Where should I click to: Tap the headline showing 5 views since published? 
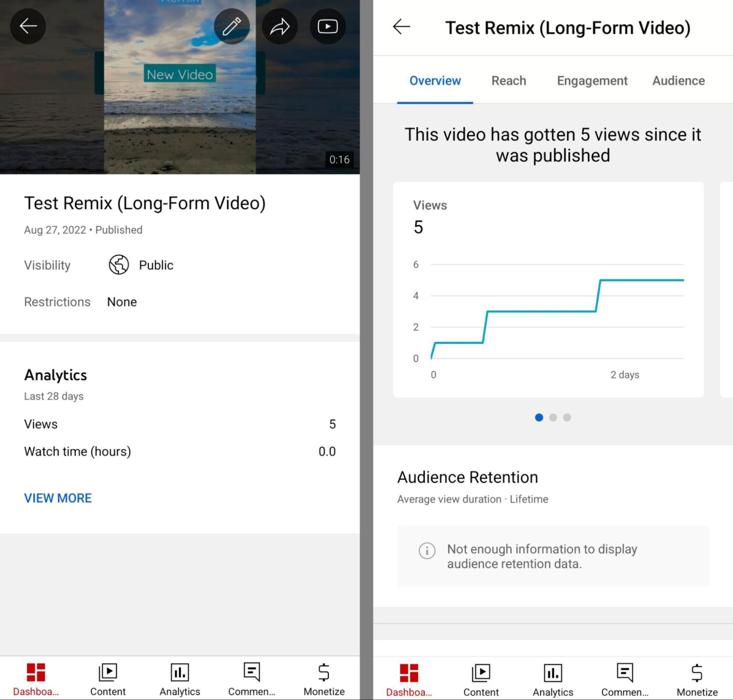(x=552, y=145)
